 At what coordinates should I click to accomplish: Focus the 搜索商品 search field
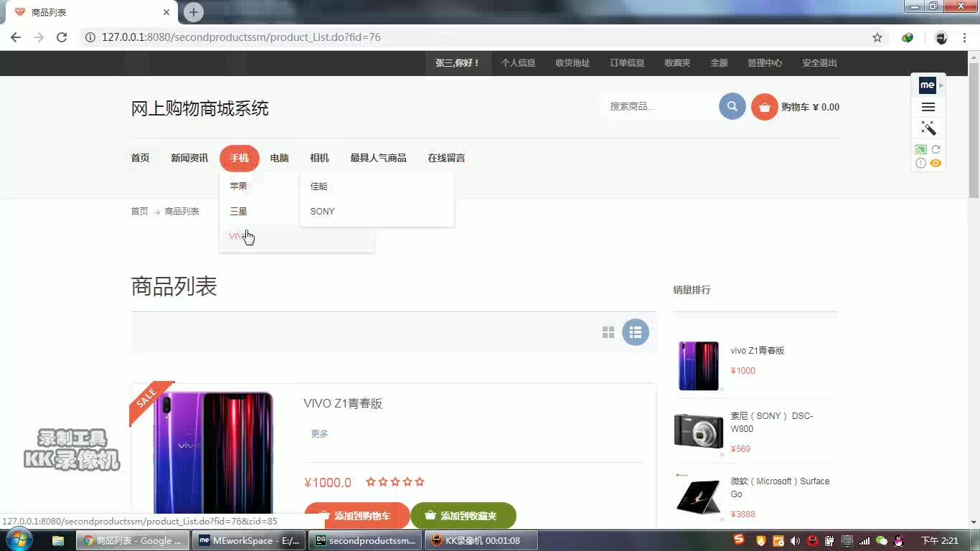pyautogui.click(x=659, y=106)
